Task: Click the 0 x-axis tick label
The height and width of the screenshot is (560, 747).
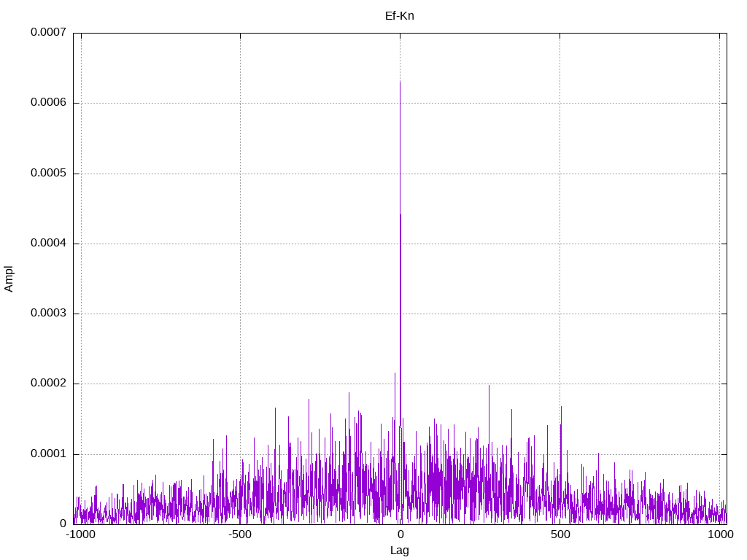Action: tap(400, 534)
